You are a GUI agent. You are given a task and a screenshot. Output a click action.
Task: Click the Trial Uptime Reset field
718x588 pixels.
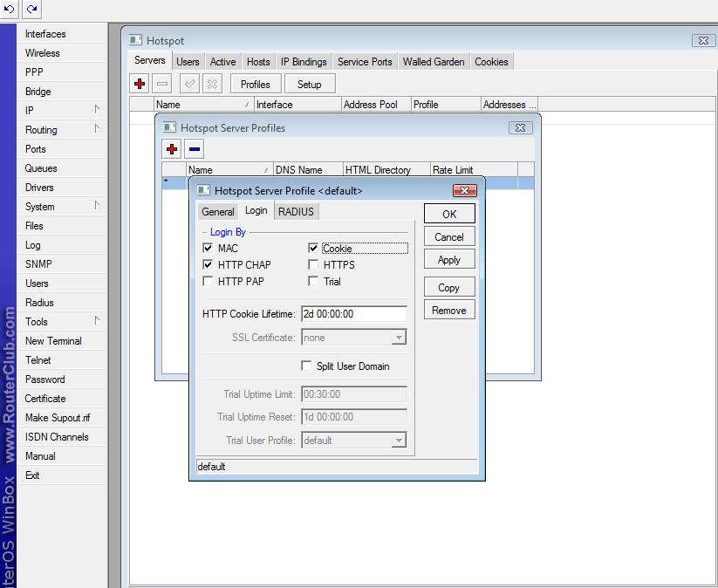coord(354,417)
